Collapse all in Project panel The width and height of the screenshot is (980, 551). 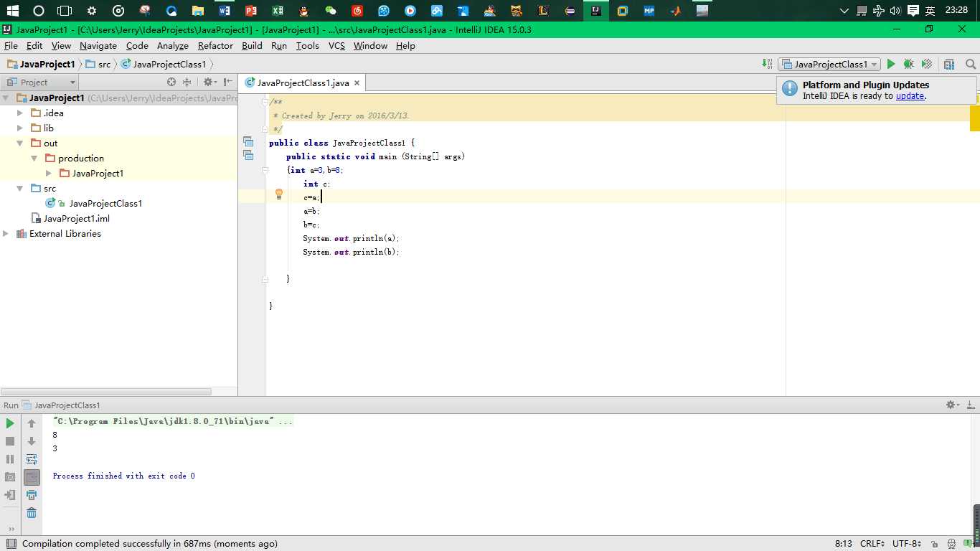[187, 82]
